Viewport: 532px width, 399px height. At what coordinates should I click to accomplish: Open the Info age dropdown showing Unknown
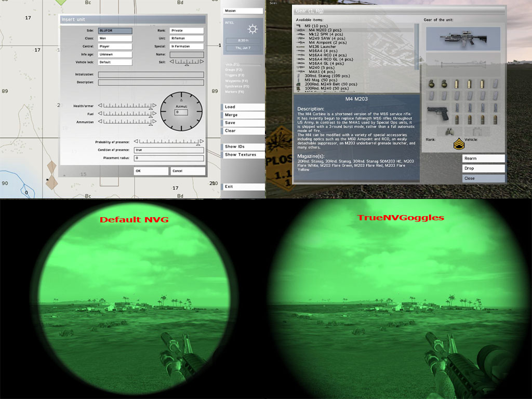115,54
